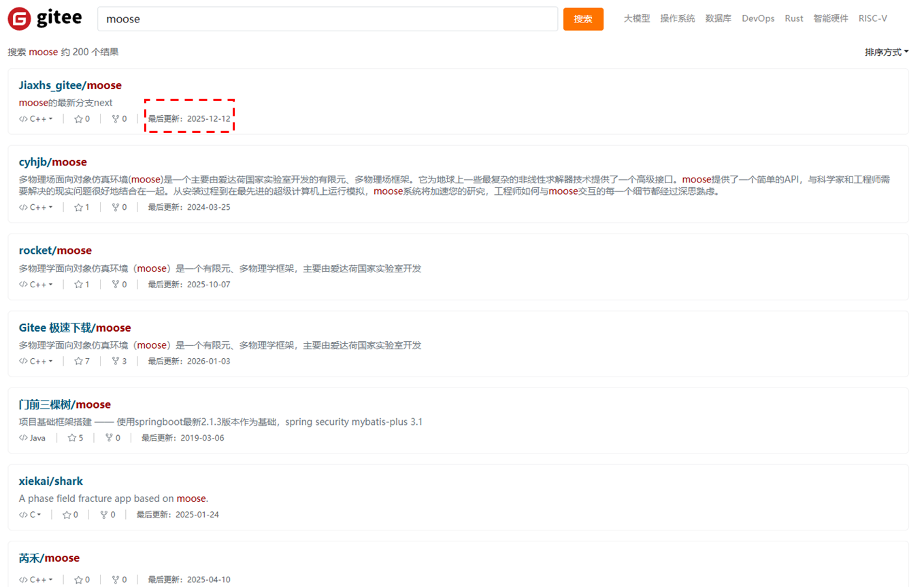This screenshot has width=924, height=587.
Task: Open the rocket/moose repository link
Action: 55,250
